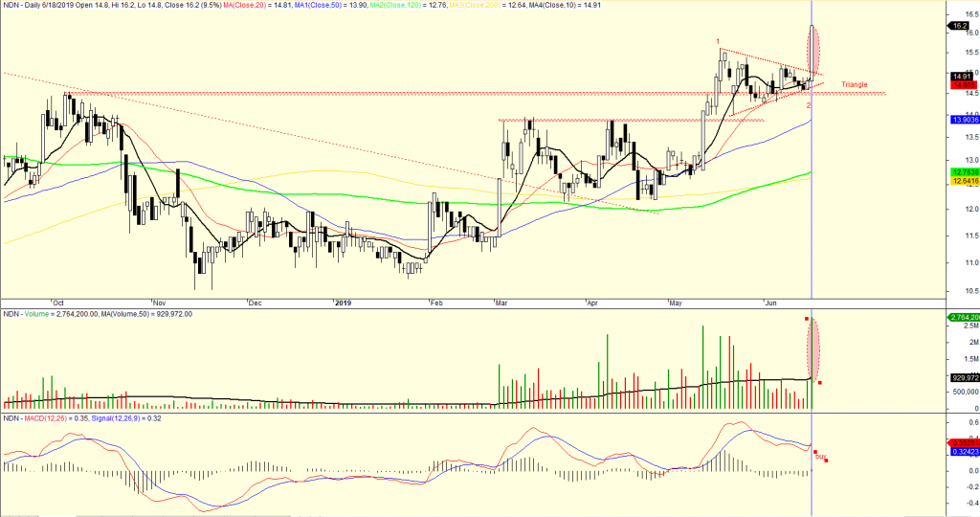This screenshot has width=980, height=517.
Task: Click the 2019 marker on the date axis
Action: [x=343, y=303]
